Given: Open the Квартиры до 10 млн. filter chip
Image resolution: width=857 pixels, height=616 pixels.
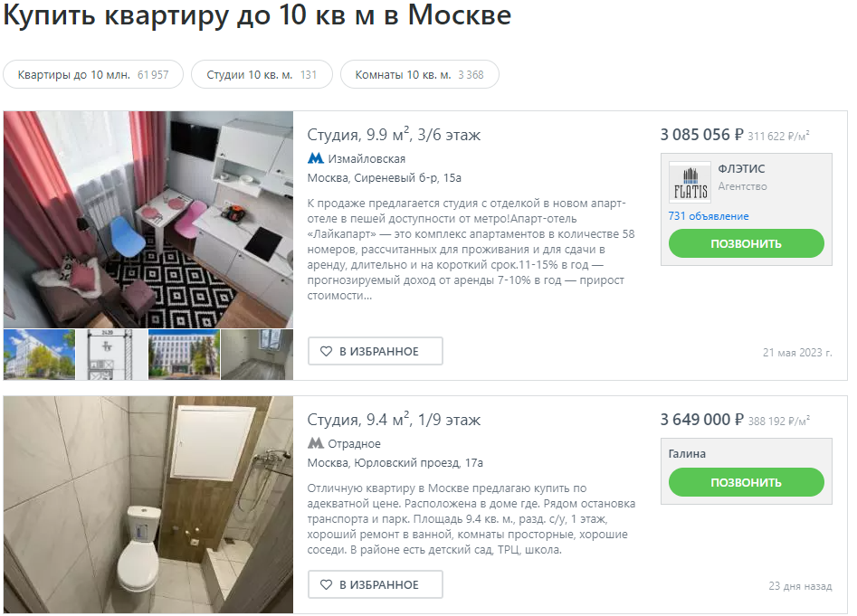Looking at the screenshot, I should tap(93, 74).
